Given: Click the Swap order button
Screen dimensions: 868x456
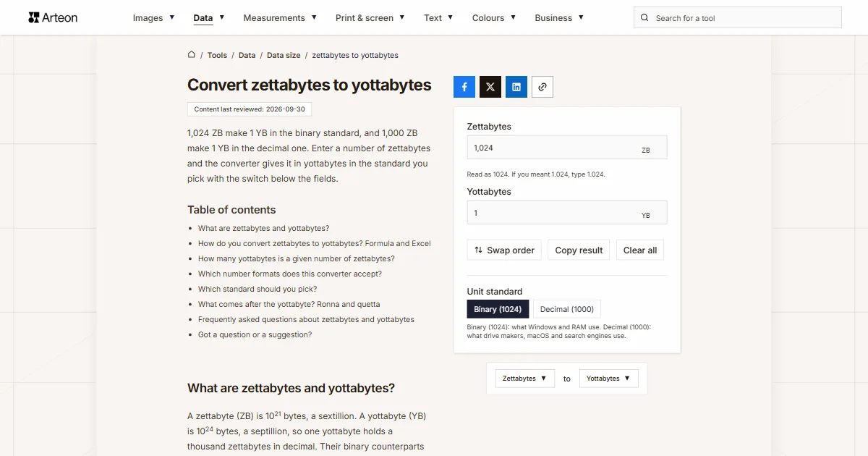Looking at the screenshot, I should click(x=504, y=250).
